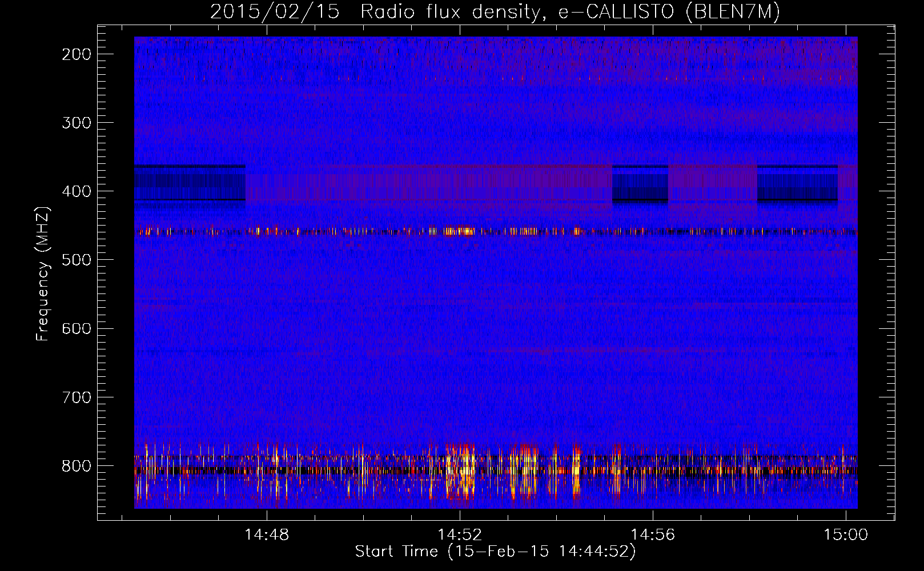The width and height of the screenshot is (924, 571).
Task: Select the 400 frequency tick label
Action: coord(76,191)
